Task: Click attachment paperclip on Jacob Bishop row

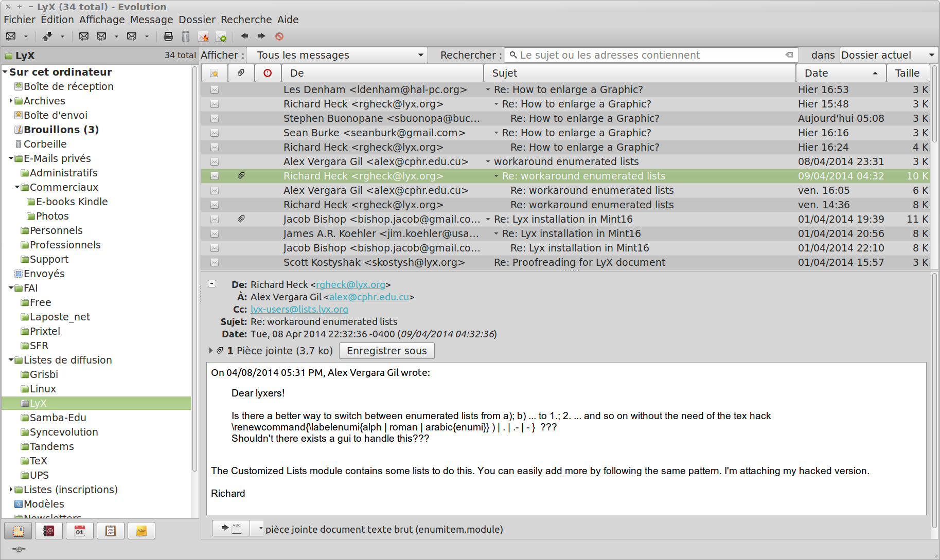Action: coord(241,219)
